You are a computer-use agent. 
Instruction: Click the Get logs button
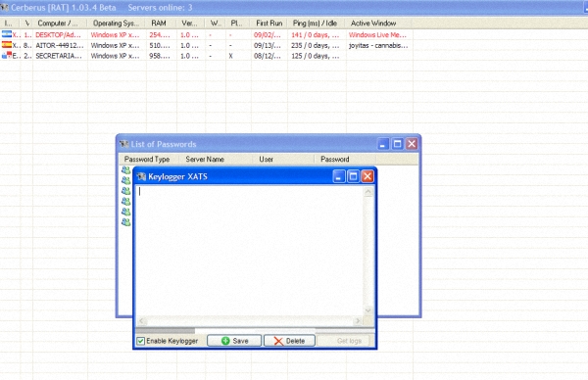345,341
